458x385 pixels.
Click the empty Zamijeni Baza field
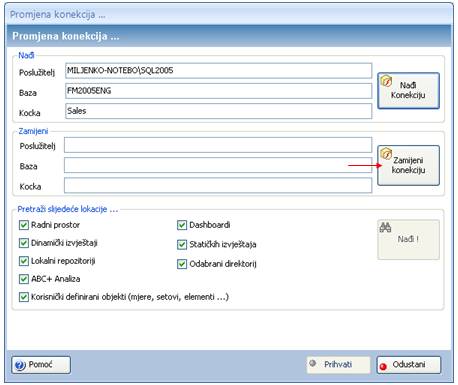coord(218,165)
